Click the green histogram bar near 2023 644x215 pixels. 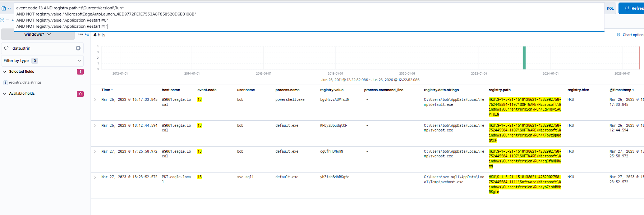pos(524,58)
